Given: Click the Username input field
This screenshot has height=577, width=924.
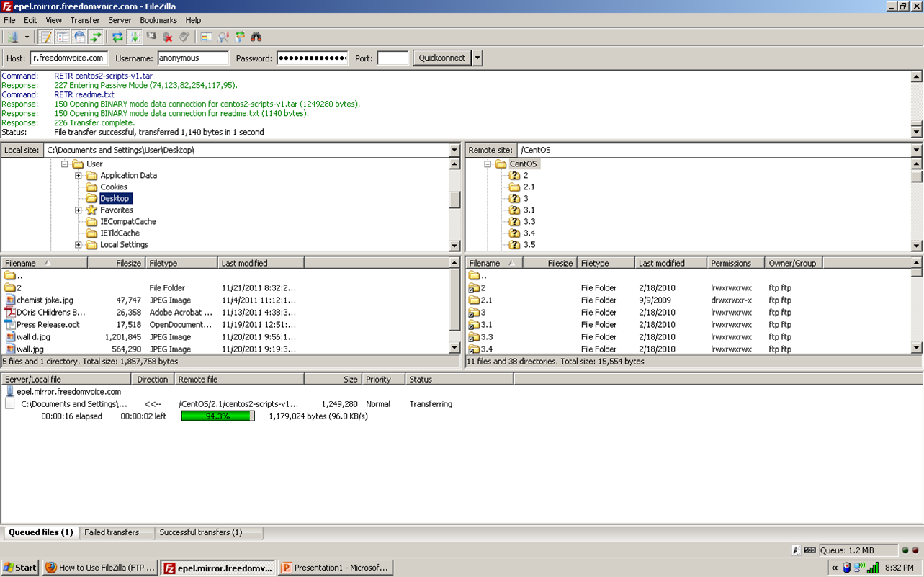Looking at the screenshot, I should [x=193, y=58].
